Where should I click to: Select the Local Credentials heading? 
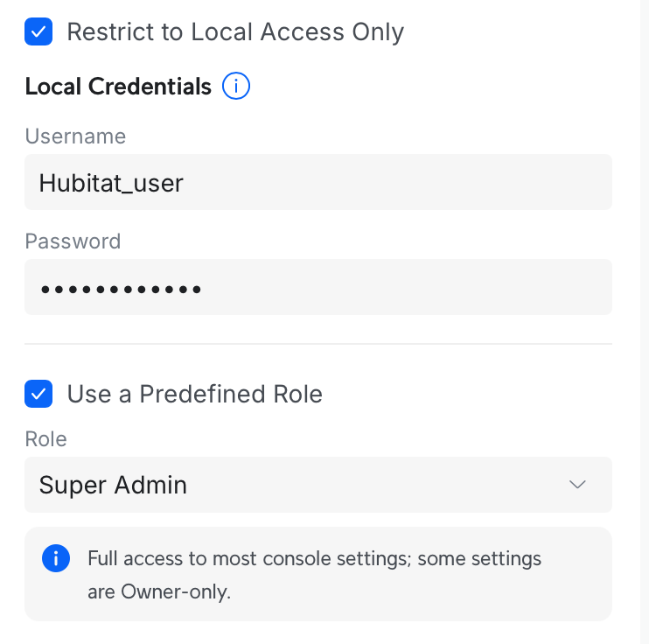pos(118,87)
